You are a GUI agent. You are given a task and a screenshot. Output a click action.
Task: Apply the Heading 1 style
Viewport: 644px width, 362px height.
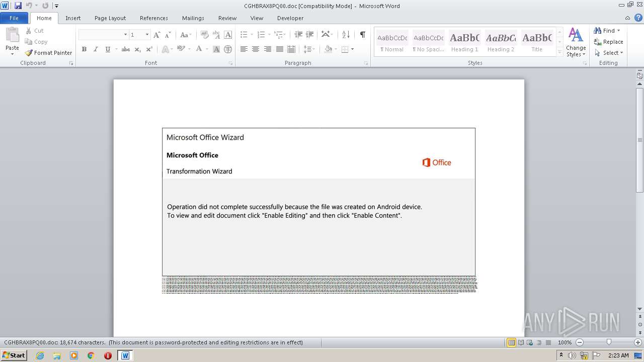pyautogui.click(x=464, y=42)
